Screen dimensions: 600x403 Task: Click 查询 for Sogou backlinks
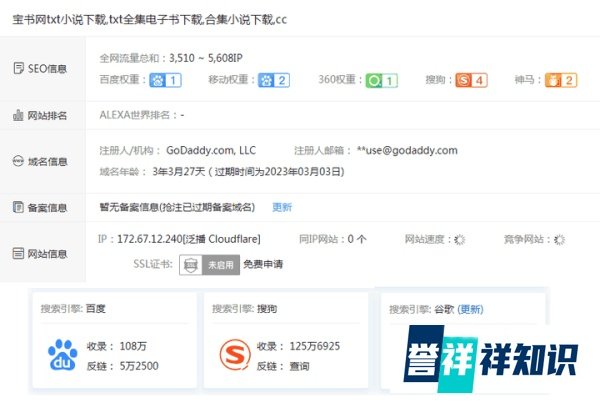[x=299, y=366]
